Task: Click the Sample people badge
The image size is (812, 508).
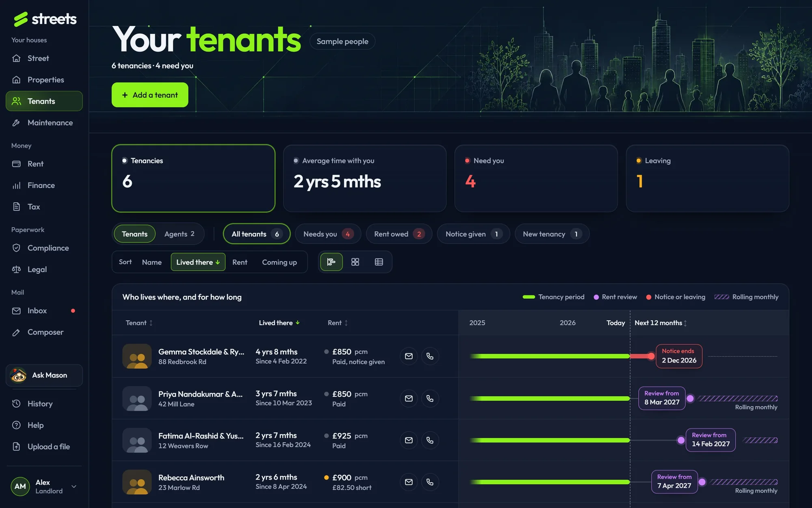Action: coord(342,41)
